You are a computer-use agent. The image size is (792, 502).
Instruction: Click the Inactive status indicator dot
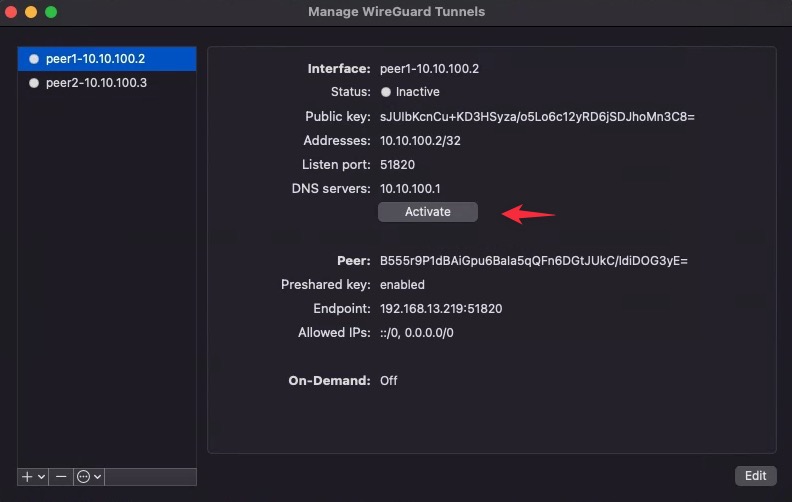[x=386, y=92]
